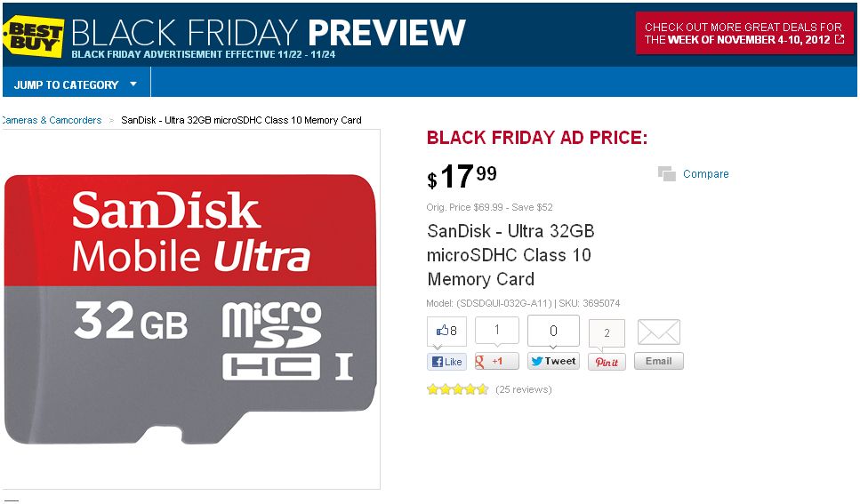860x504 pixels.
Task: Click the Compare icon beside the price
Action: [667, 174]
